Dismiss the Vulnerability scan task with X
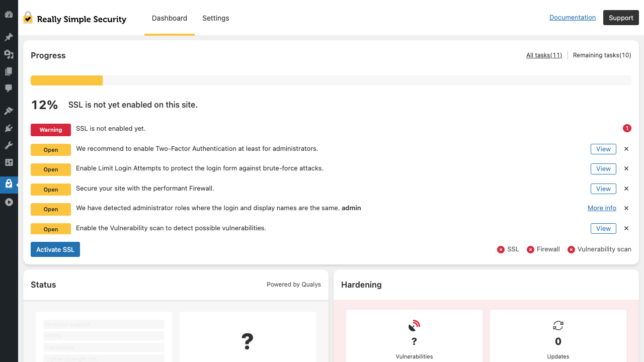The height and width of the screenshot is (362, 644). (626, 228)
